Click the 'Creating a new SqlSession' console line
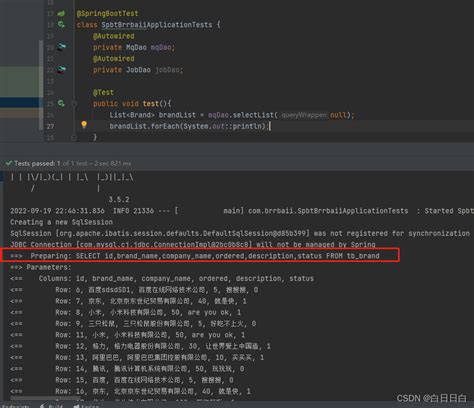This screenshot has height=408, width=474. pos(61,222)
